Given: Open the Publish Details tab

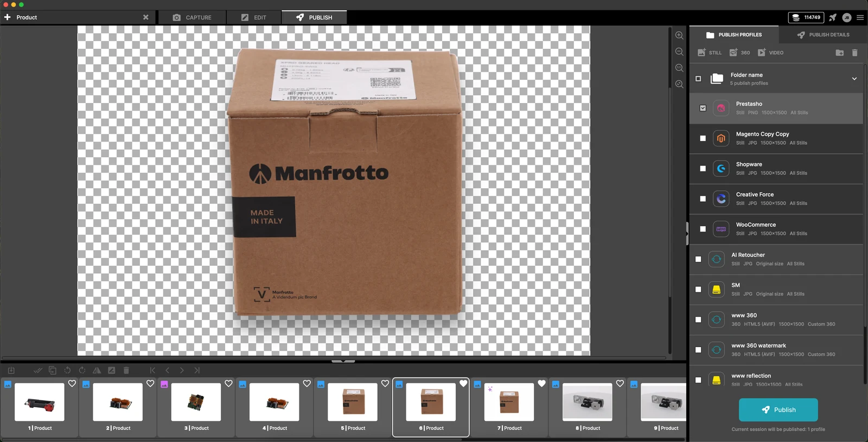Looking at the screenshot, I should pyautogui.click(x=823, y=35).
